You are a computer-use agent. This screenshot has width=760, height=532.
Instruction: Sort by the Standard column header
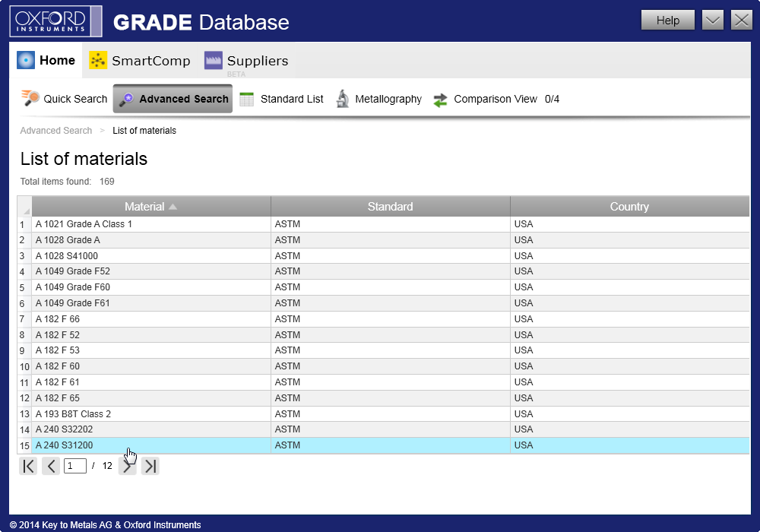point(390,207)
